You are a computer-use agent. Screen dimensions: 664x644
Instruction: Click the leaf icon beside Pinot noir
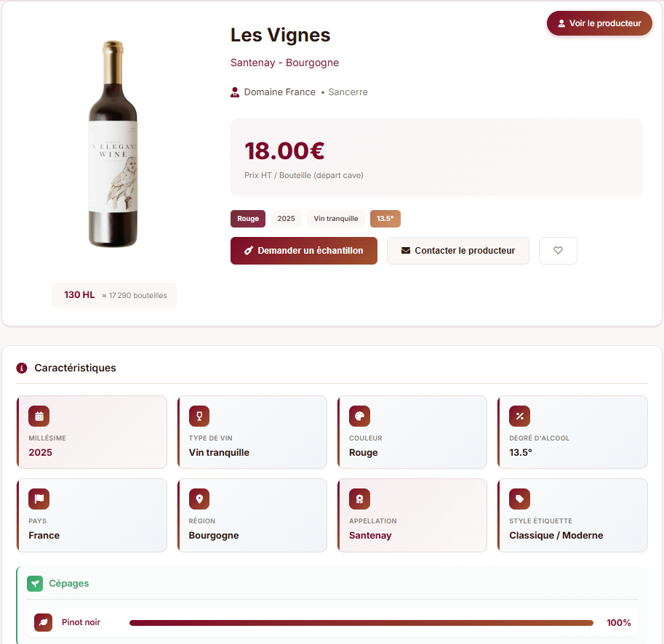(44, 623)
